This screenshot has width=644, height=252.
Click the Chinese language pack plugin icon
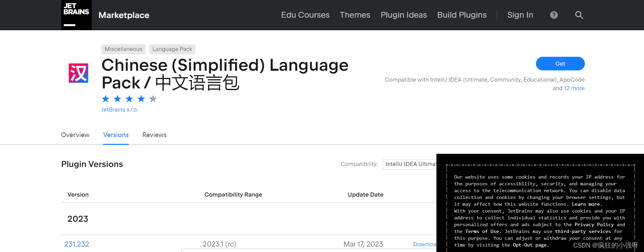pos(79,73)
